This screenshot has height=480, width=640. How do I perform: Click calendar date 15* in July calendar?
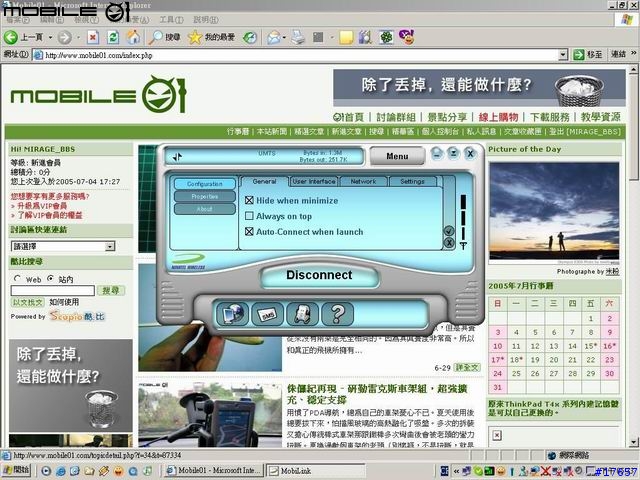tap(591, 346)
